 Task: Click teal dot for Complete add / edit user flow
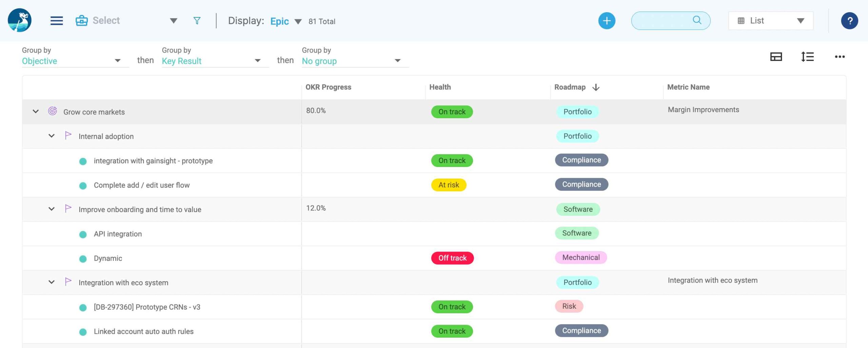[x=83, y=186]
